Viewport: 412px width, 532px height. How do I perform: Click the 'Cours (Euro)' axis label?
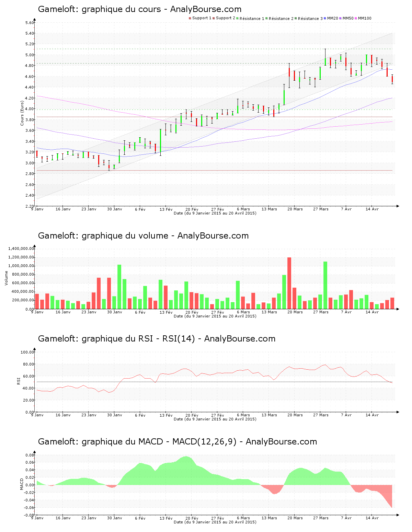22,113
